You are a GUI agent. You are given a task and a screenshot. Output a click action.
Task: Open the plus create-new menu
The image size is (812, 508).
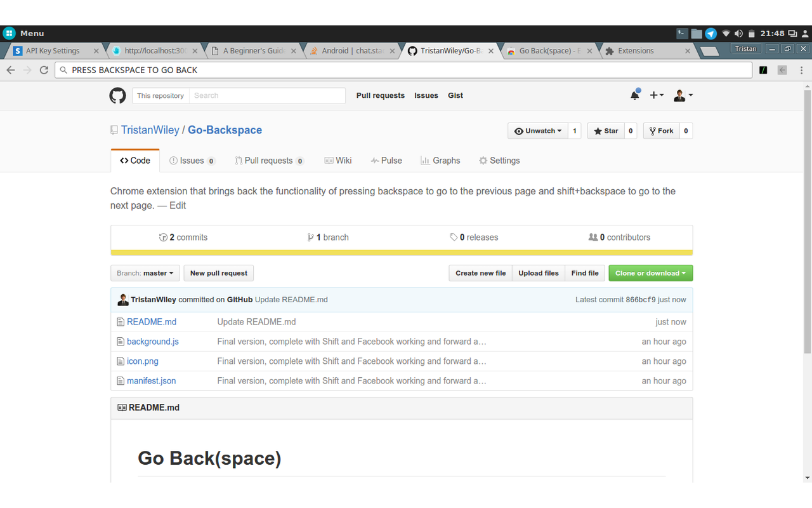point(657,95)
